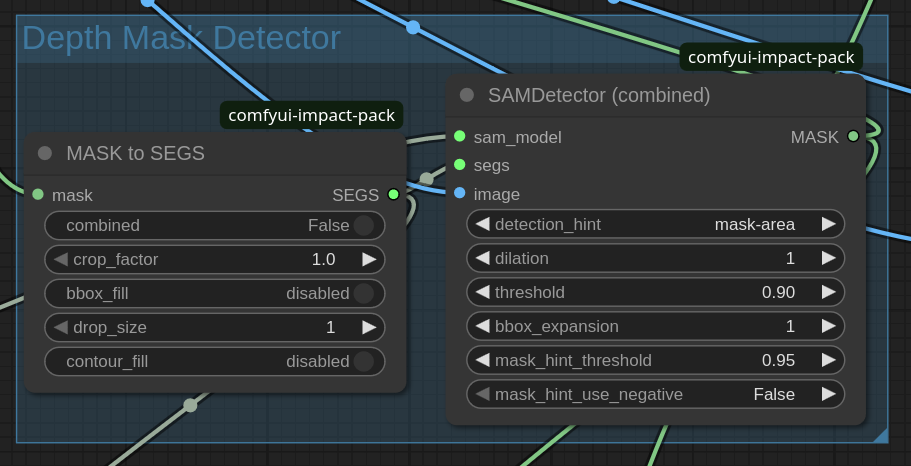Screen dimensions: 911x466
Task: Click the MASK to SEGS node title
Action: pos(135,153)
